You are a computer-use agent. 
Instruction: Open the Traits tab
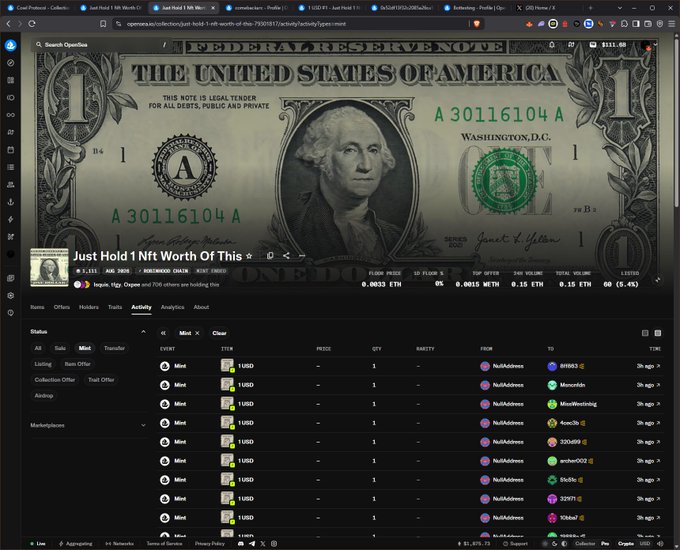tap(115, 307)
